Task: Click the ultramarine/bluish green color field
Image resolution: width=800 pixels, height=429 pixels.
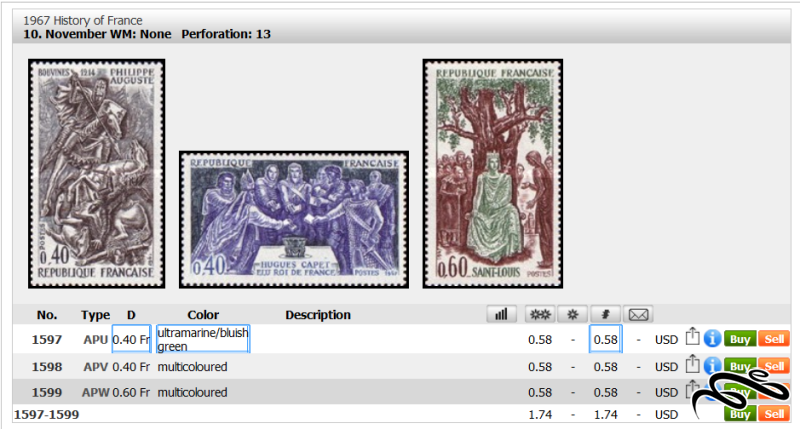Action: [203, 339]
